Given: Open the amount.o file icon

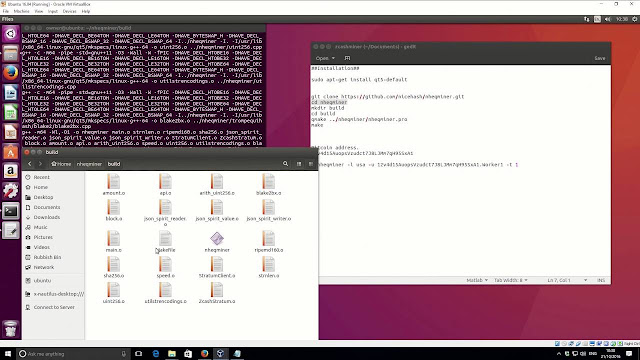Looking at the screenshot, I should (113, 181).
